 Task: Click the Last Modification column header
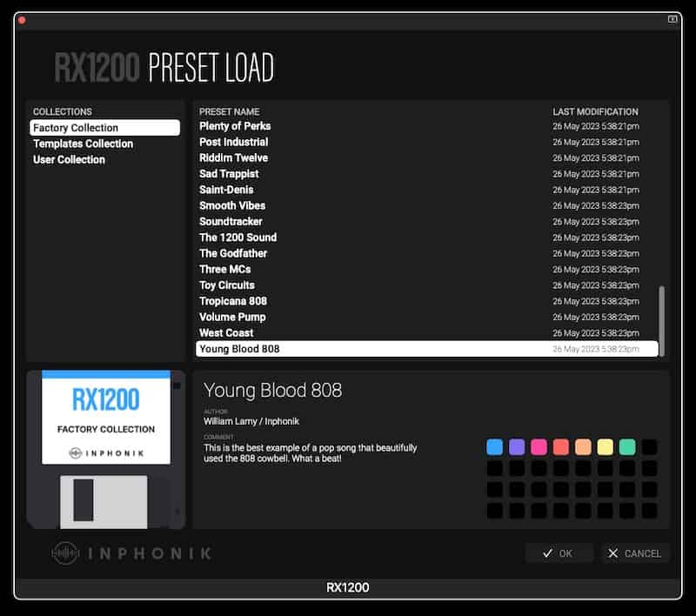(x=595, y=112)
